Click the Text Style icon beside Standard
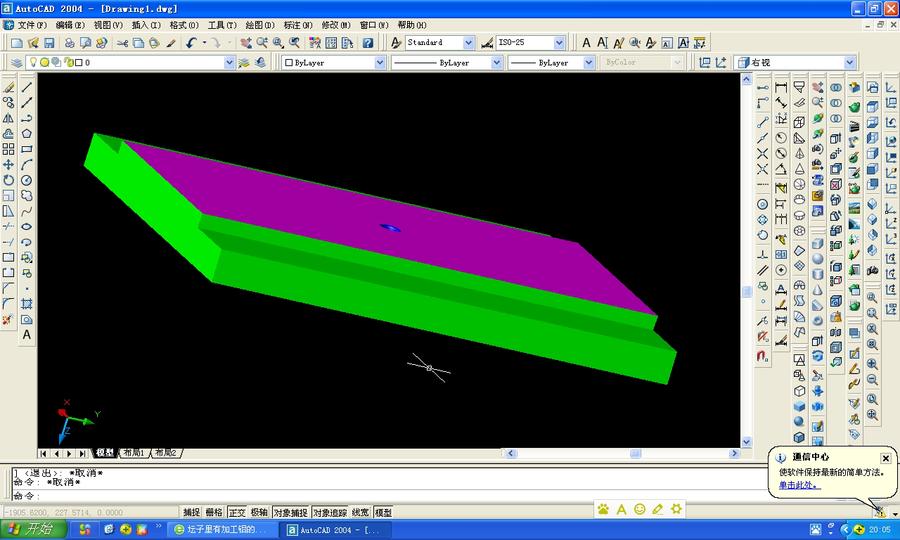This screenshot has width=900, height=540. point(396,42)
